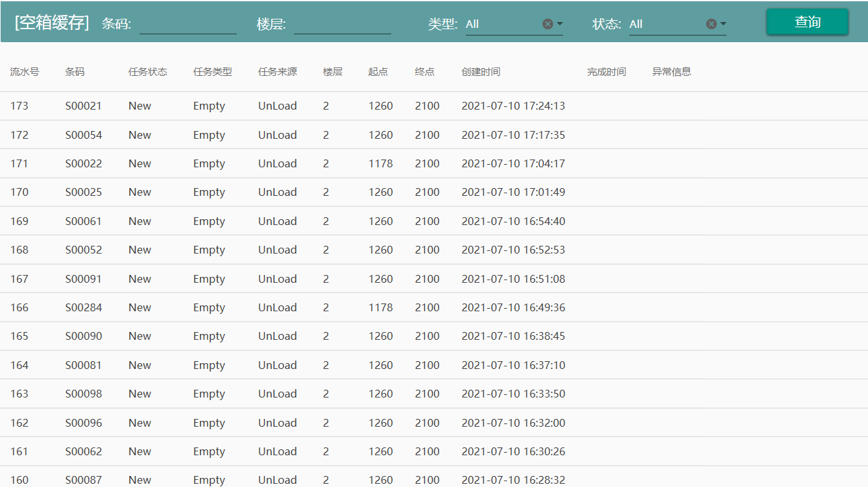Select barcode S00098 cell

click(x=84, y=394)
